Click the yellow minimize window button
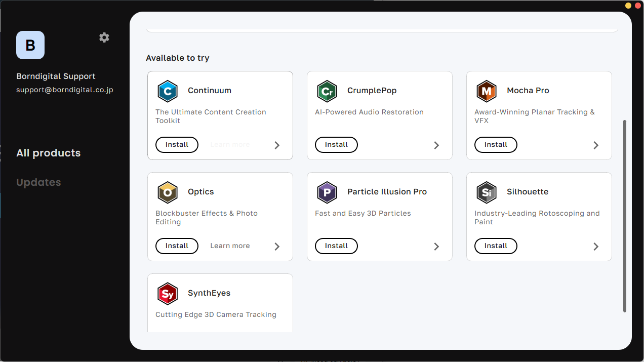Screen dimensions: 644x362 point(628,6)
